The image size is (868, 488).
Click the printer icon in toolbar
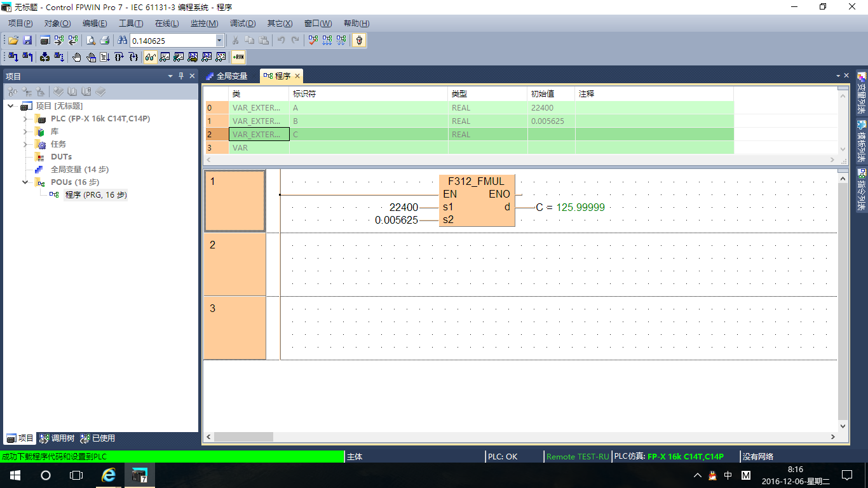[x=105, y=40]
